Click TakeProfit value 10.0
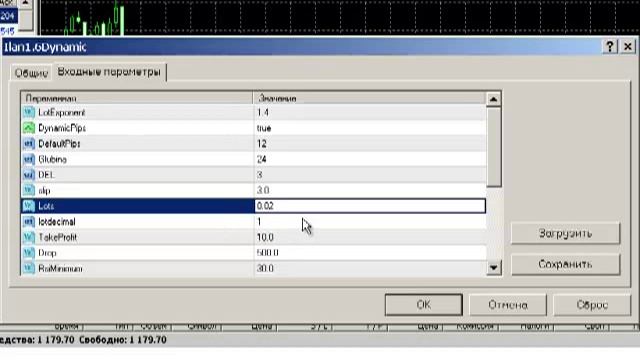The height and width of the screenshot is (360, 640). click(x=265, y=237)
